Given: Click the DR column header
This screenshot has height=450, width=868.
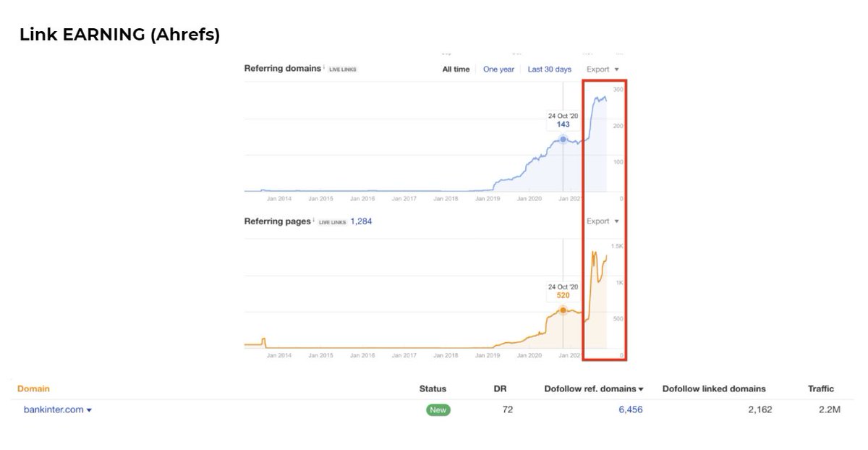Looking at the screenshot, I should coord(500,389).
